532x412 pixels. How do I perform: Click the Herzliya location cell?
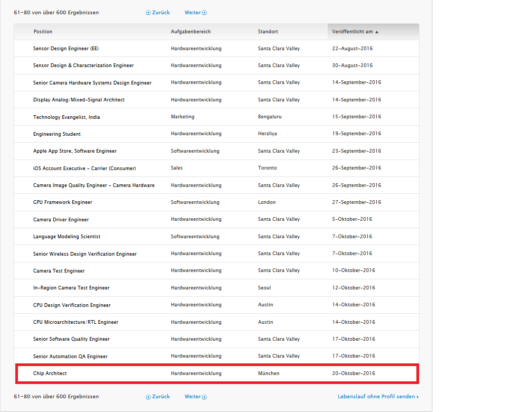pyautogui.click(x=268, y=134)
